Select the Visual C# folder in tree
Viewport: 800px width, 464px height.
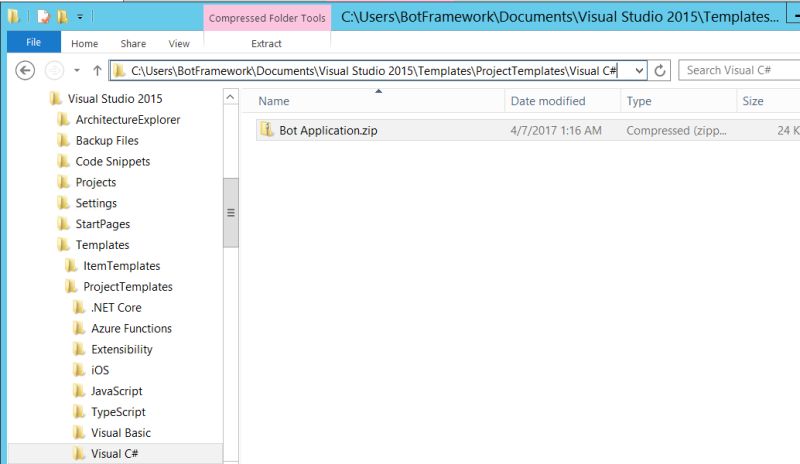point(114,454)
